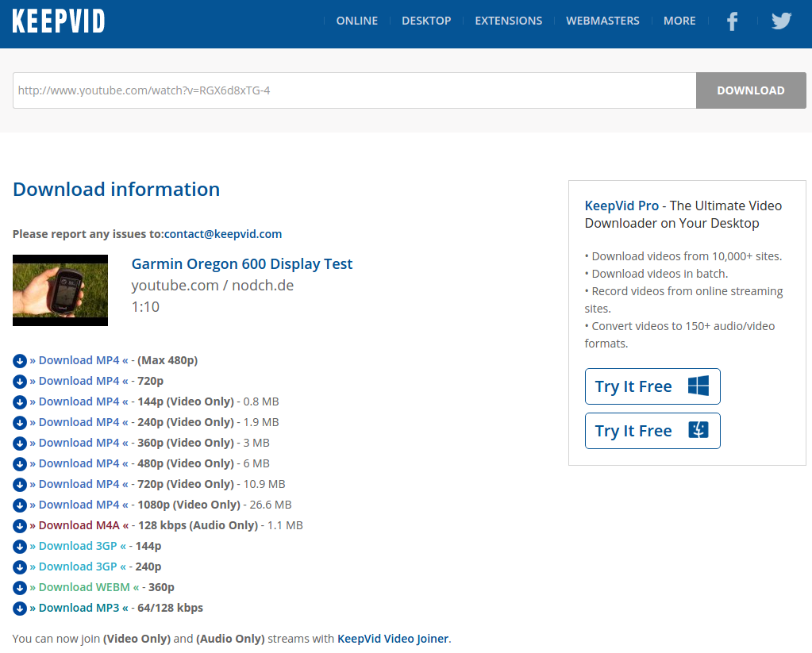Viewport: 812px width, 653px height.
Task: Open Garmin Oregon 600 Display Test title link
Action: pyautogui.click(x=242, y=264)
